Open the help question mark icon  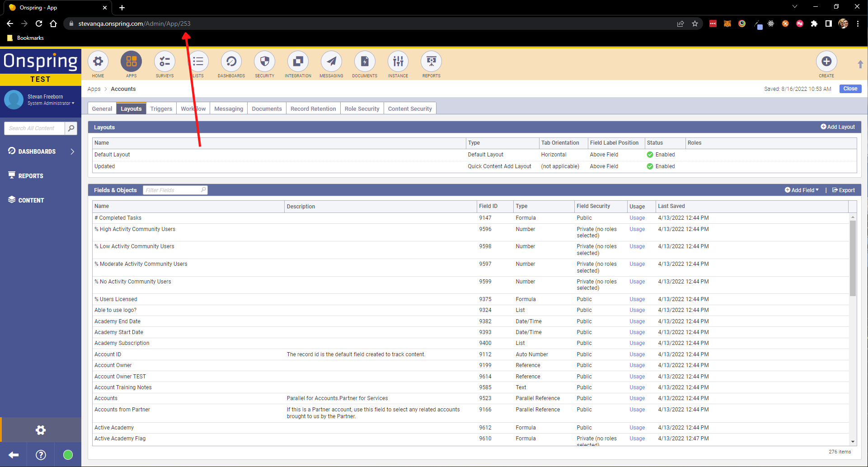point(41,455)
